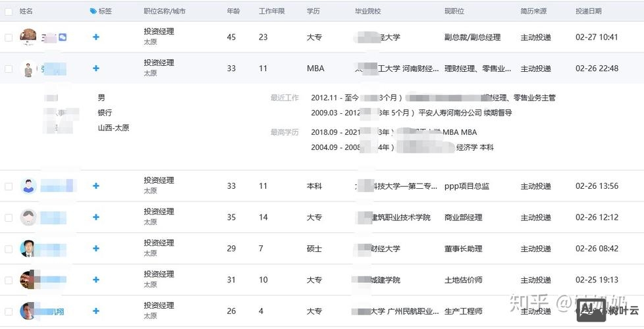The height and width of the screenshot is (329, 644).
Task: Sort by the 投递日期 column header
Action: tap(589, 11)
